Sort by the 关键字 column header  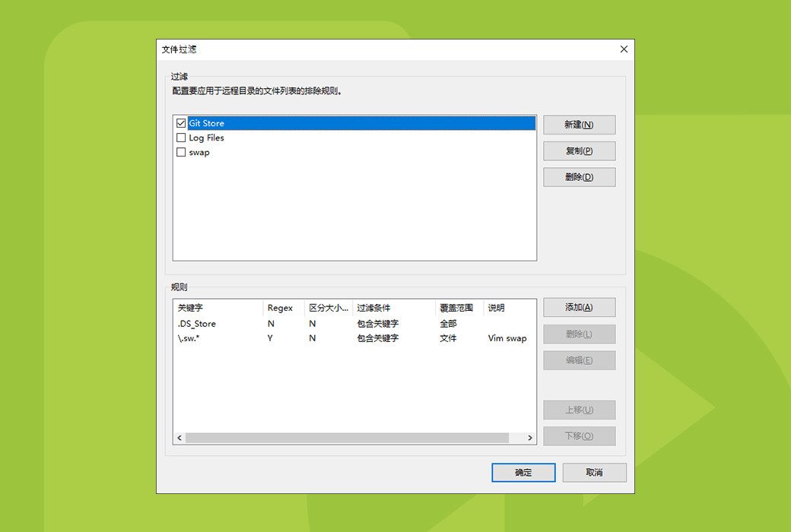tap(218, 308)
